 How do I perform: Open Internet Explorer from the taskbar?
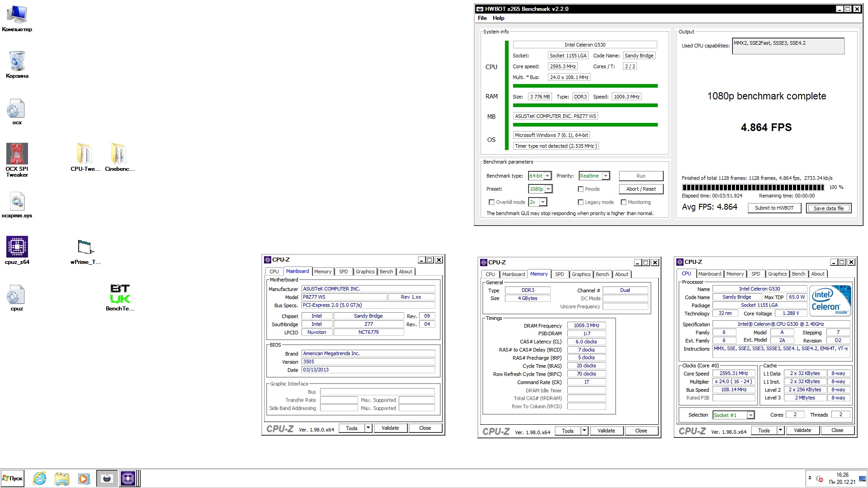(40, 479)
